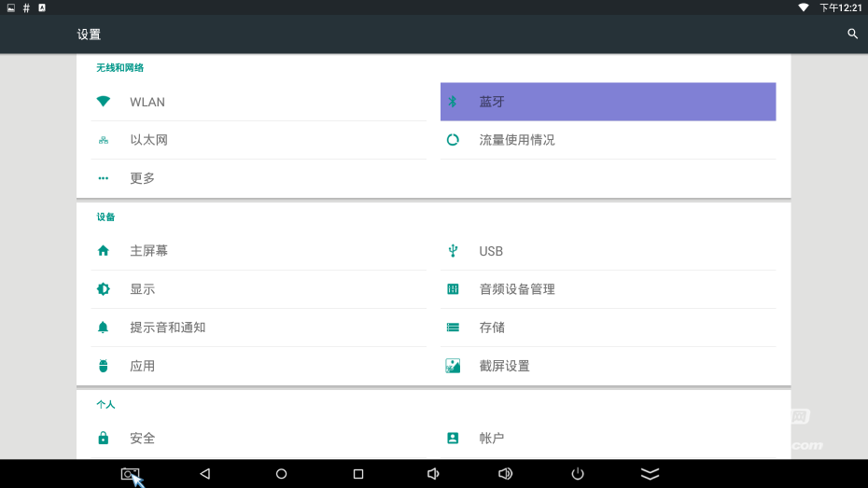Tap the power icon in navigation bar

click(x=578, y=474)
